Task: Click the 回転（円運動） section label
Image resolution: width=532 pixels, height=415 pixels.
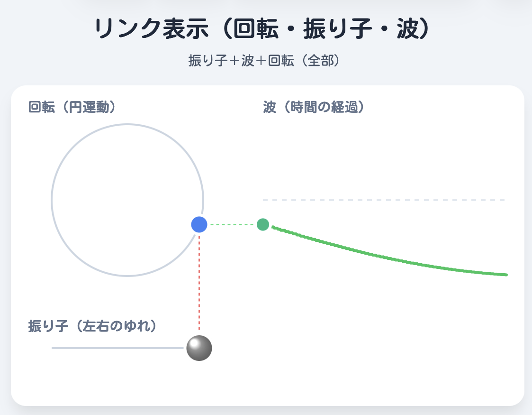Action: (72, 107)
